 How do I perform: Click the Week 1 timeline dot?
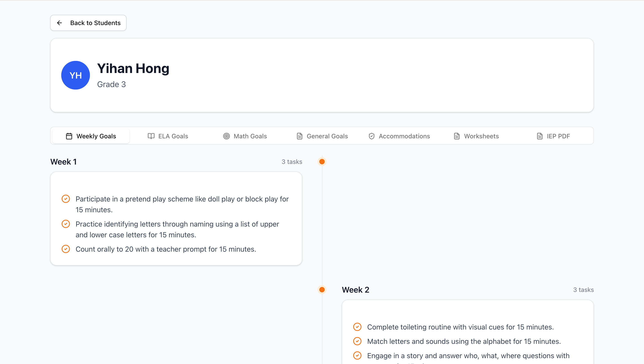(x=322, y=162)
